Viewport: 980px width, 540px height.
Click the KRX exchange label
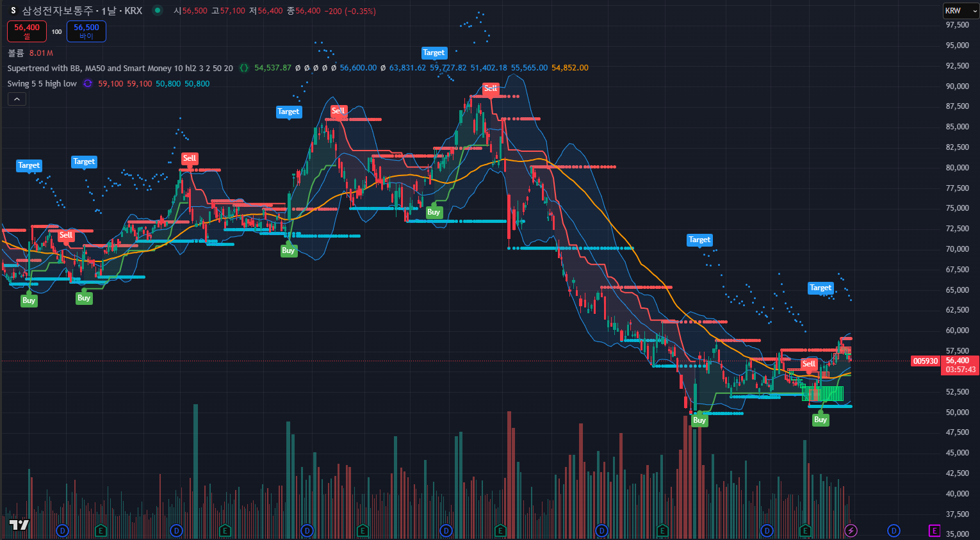[133, 11]
